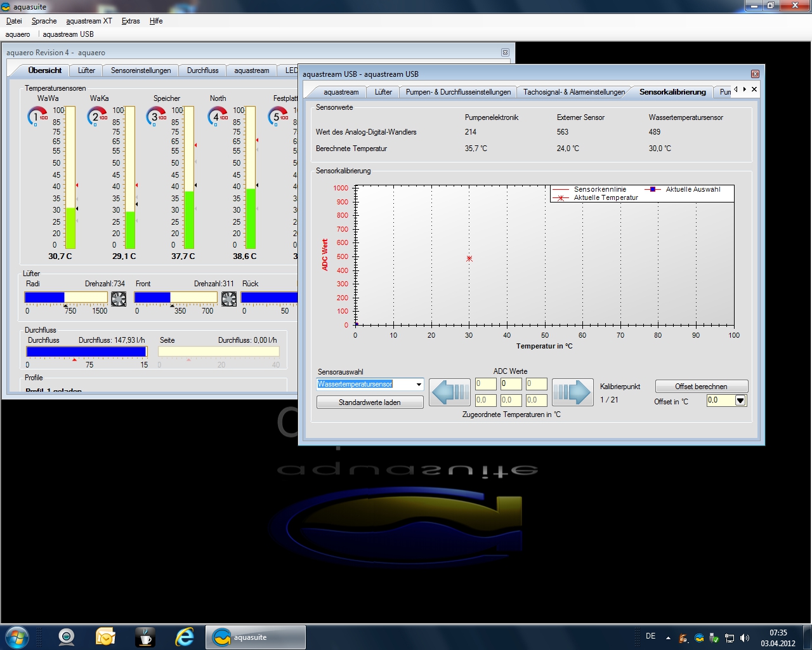The height and width of the screenshot is (650, 812).
Task: Click the Standardwerte laden button
Action: 370,402
